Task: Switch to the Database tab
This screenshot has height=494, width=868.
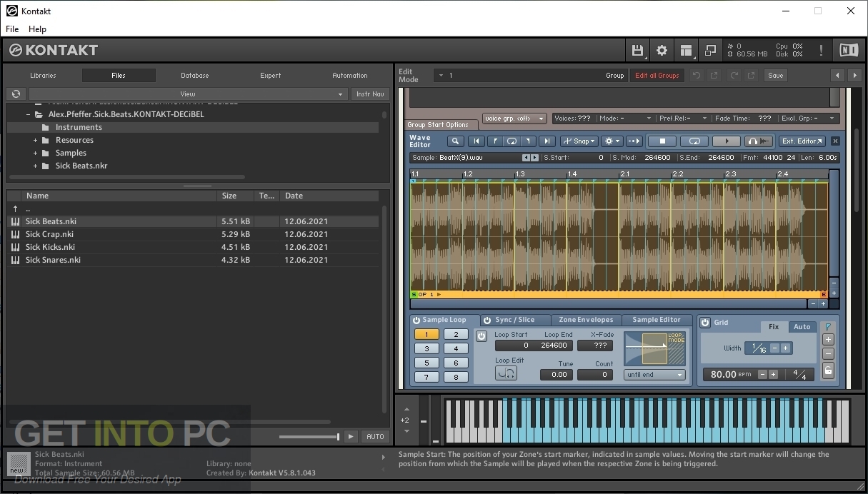Action: (x=194, y=75)
